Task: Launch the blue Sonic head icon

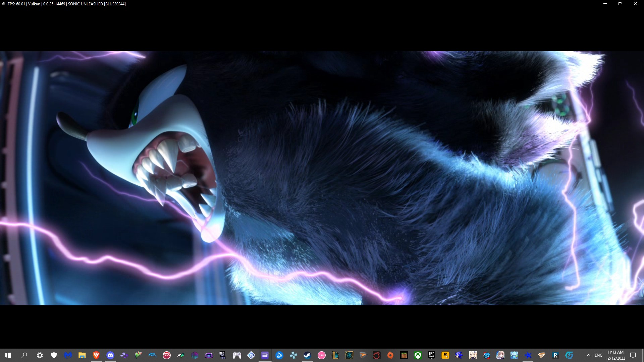Action: [x=459, y=355]
